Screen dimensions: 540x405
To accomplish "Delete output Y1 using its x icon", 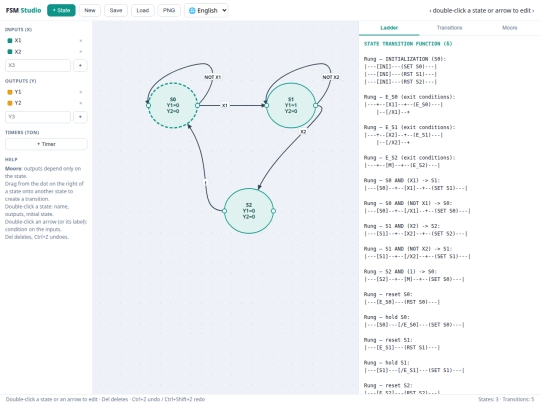I will point(81,92).
